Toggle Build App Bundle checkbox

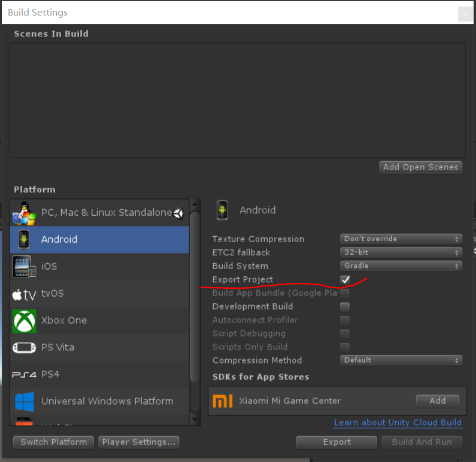coord(345,294)
